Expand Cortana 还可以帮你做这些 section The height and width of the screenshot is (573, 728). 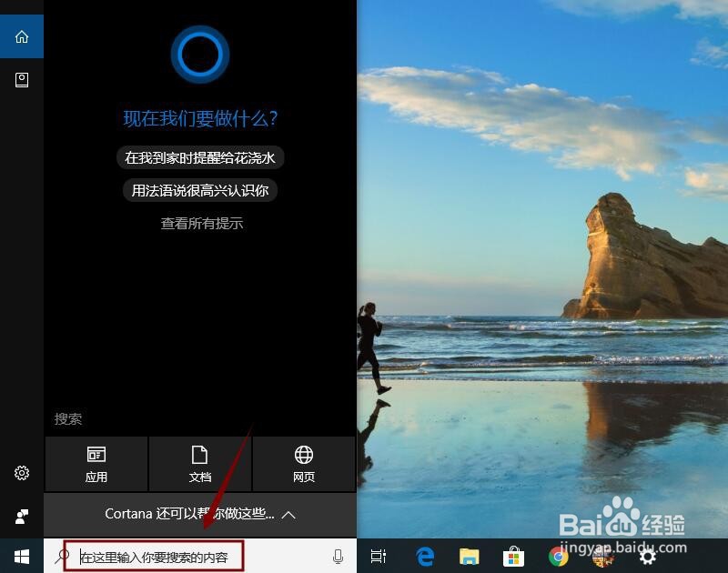point(200,514)
